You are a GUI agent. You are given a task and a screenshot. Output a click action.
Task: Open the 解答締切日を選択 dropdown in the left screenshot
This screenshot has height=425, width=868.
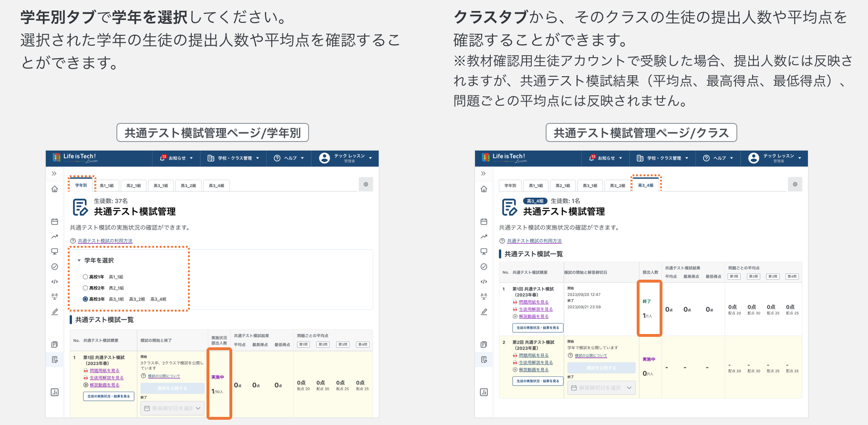click(x=173, y=408)
